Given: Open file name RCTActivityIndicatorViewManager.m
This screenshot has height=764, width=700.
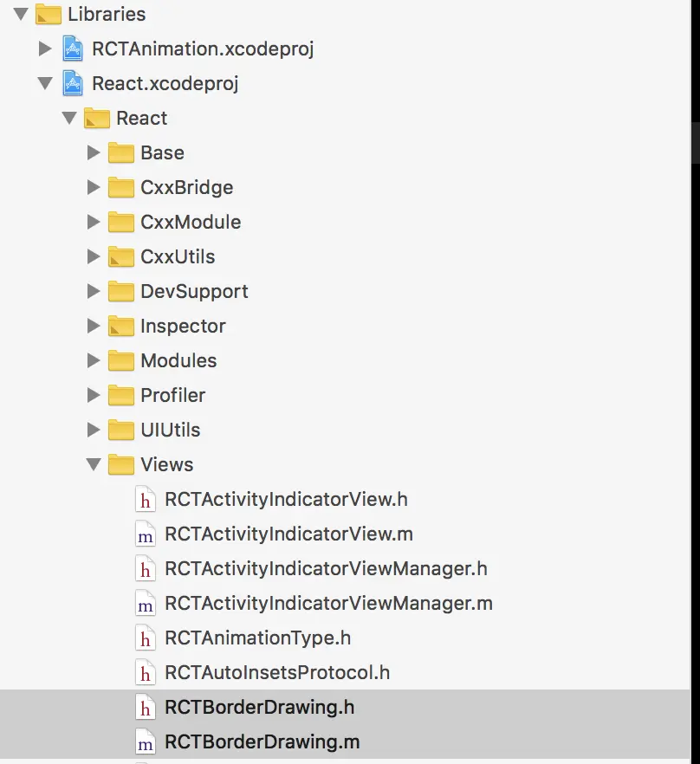Looking at the screenshot, I should (328, 603).
